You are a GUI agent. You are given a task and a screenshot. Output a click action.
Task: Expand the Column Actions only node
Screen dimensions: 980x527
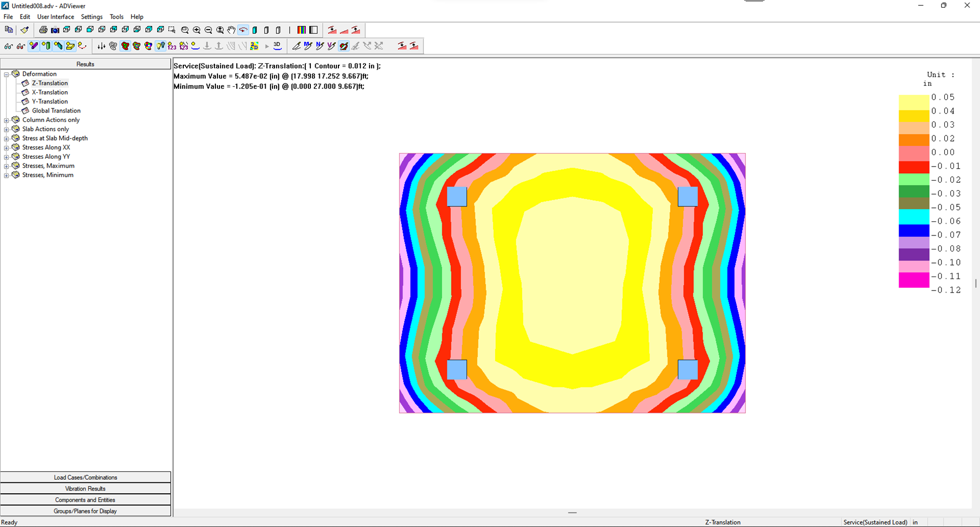7,120
